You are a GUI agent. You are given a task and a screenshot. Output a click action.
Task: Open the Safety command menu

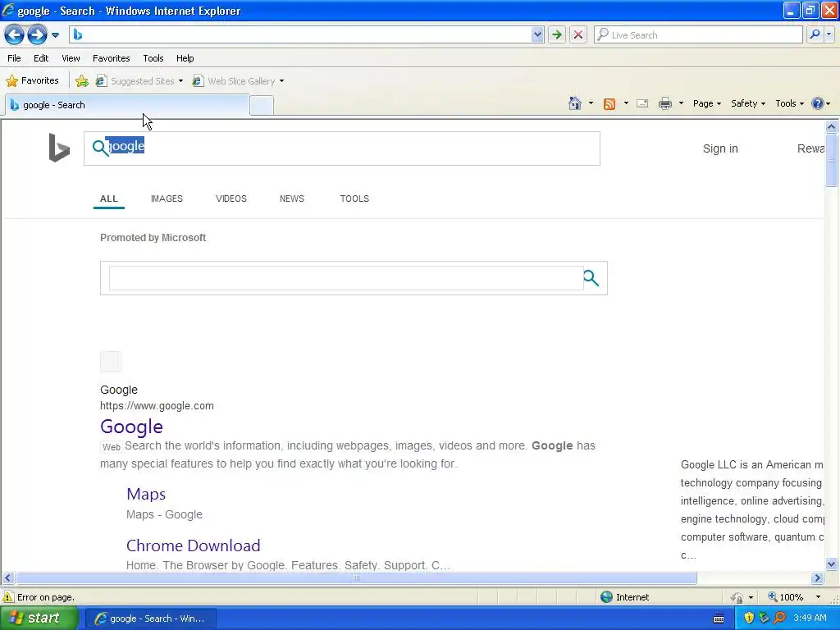tap(748, 103)
